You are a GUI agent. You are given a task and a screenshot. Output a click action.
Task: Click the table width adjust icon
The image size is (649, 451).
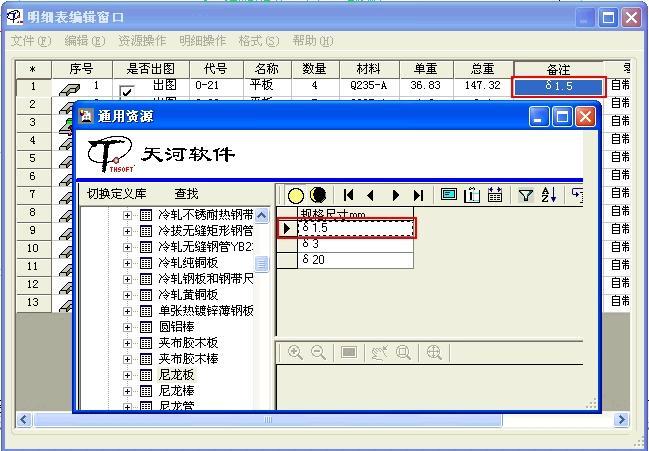(x=495, y=194)
